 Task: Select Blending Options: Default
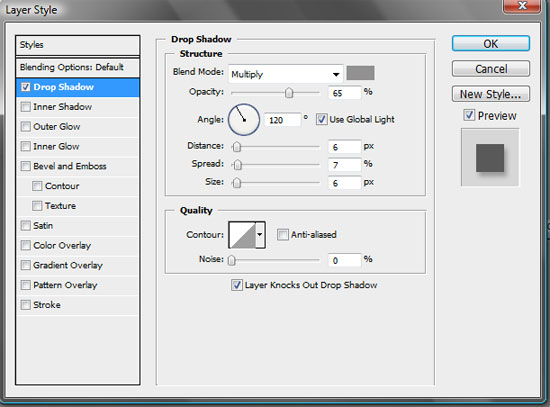coord(78,67)
